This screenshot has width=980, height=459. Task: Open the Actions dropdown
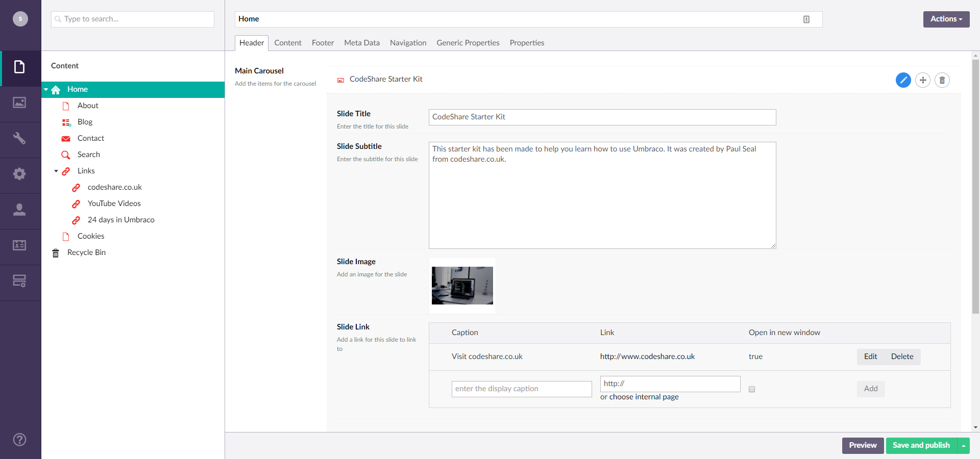coord(946,19)
